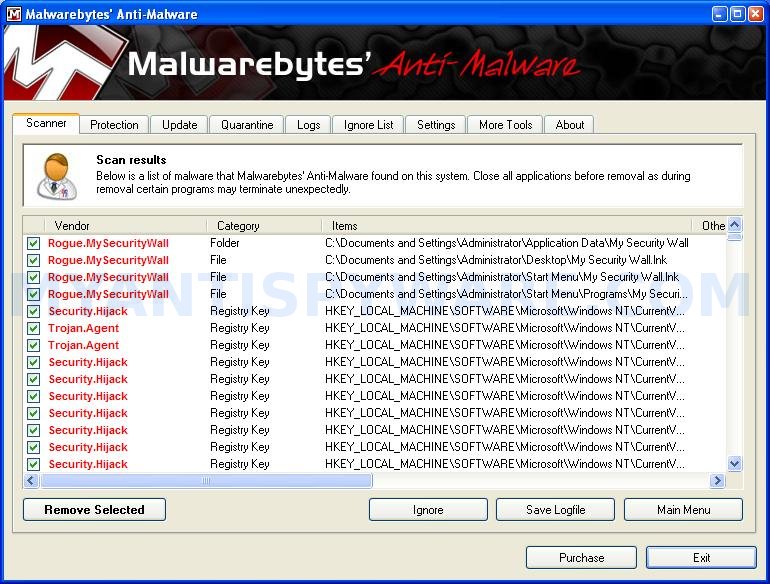The image size is (770, 584).
Task: Select the first Rogue.MySecurityWall vendor name
Action: (108, 243)
